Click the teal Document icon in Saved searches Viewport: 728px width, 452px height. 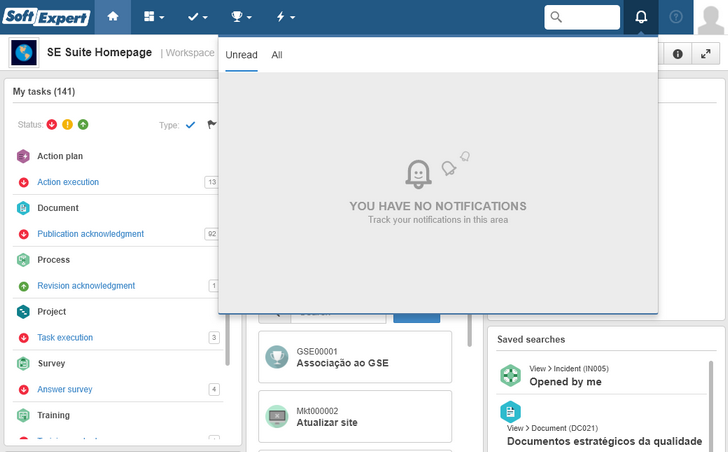click(510, 412)
